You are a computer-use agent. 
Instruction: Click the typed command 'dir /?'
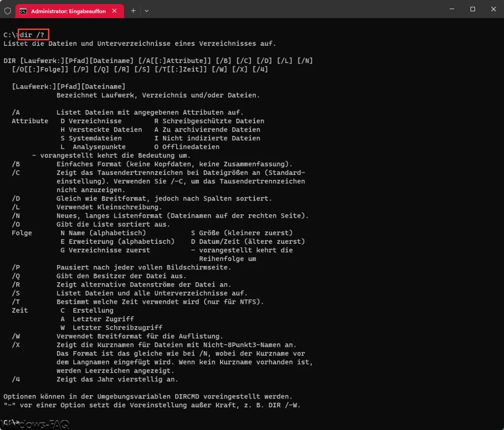point(32,35)
